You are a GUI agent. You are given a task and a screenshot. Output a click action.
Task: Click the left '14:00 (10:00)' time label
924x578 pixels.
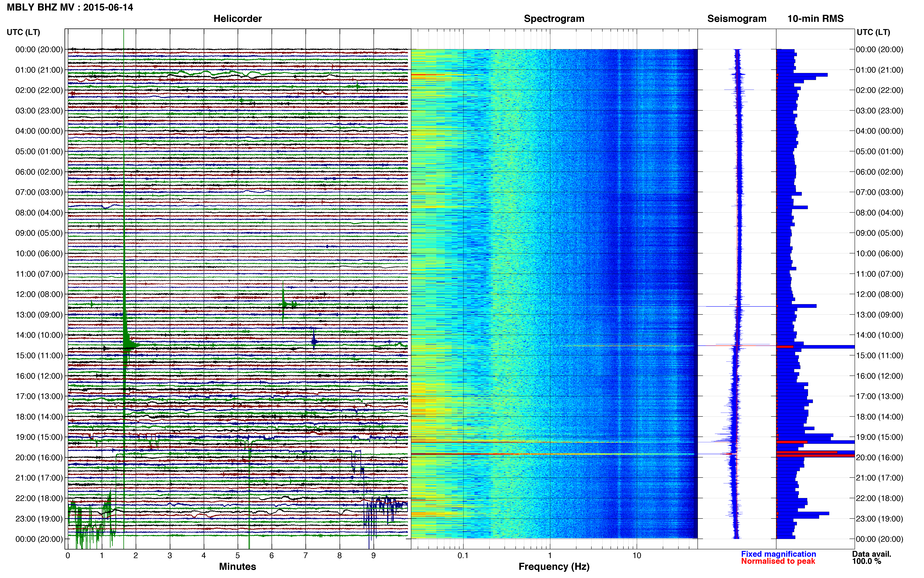pyautogui.click(x=39, y=335)
